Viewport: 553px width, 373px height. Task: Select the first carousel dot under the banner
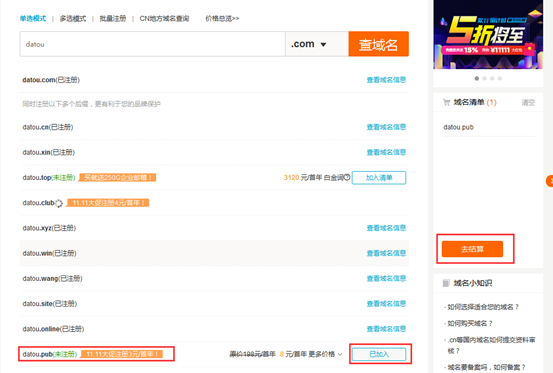(x=477, y=78)
